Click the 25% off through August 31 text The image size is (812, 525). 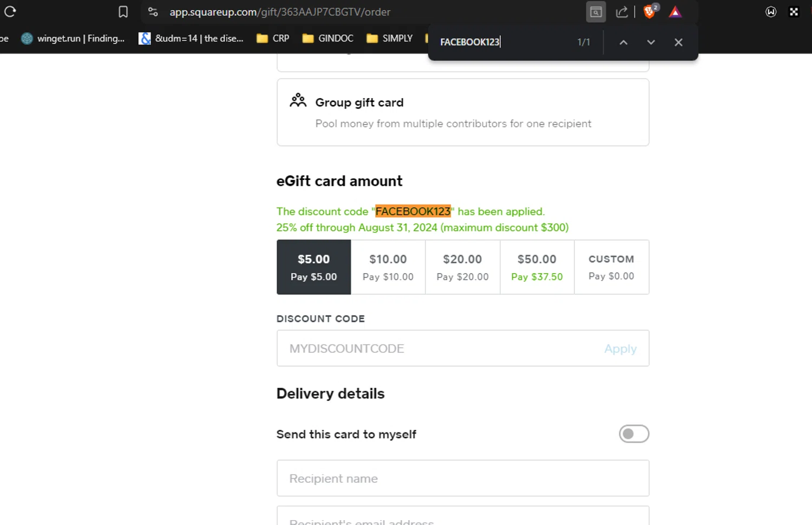[x=423, y=228]
